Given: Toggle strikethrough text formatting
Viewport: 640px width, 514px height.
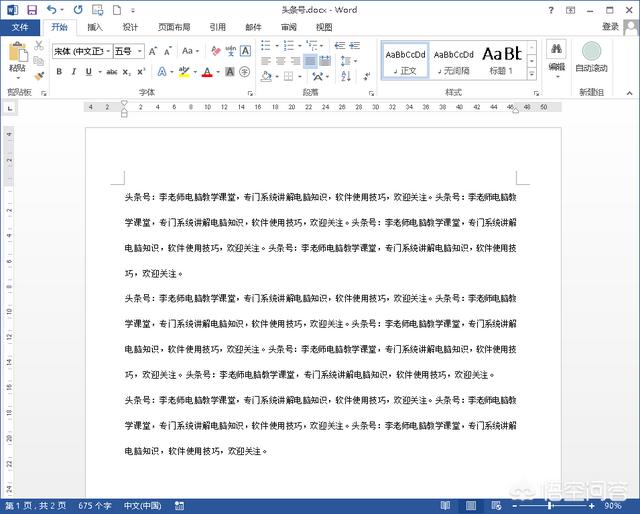Looking at the screenshot, I should point(112,72).
